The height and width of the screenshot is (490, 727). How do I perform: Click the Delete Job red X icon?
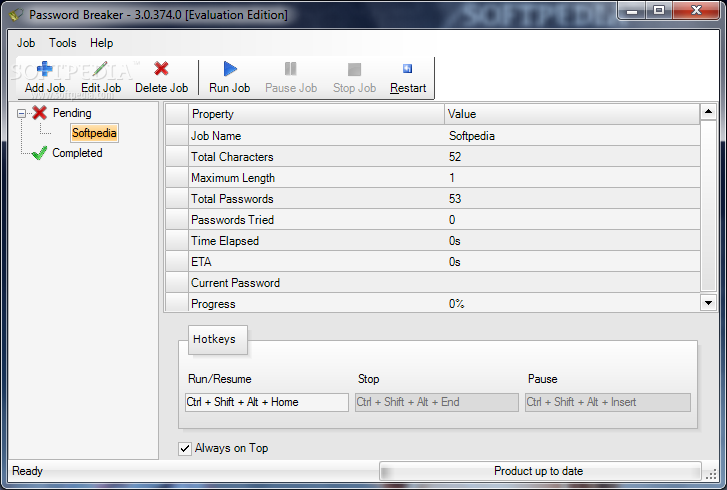tap(161, 69)
